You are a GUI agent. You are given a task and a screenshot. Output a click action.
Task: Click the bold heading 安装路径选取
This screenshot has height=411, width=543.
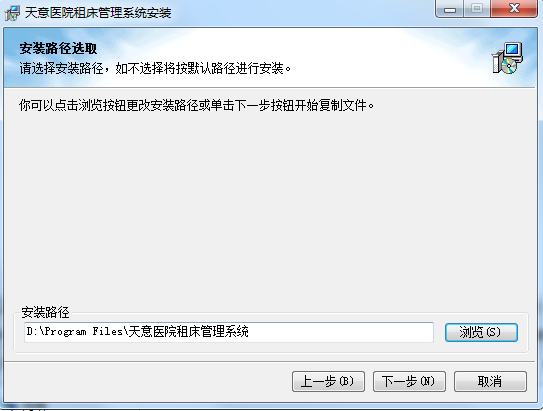[x=58, y=48]
